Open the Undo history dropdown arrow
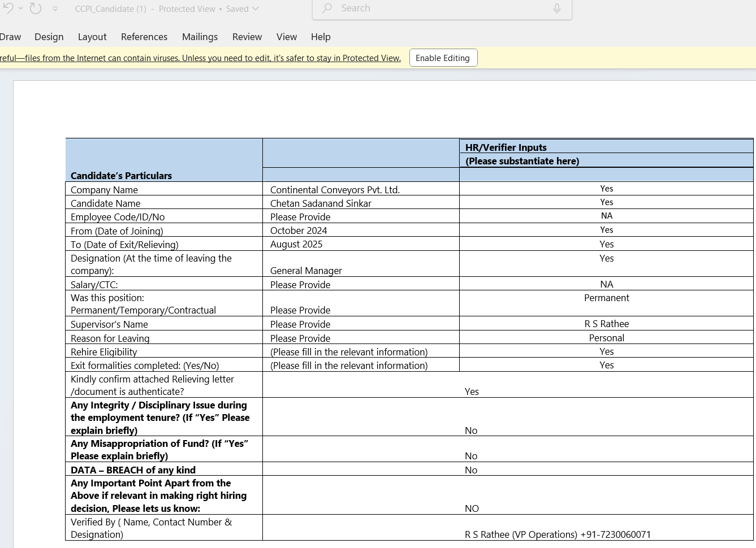The image size is (756, 548). 21,8
